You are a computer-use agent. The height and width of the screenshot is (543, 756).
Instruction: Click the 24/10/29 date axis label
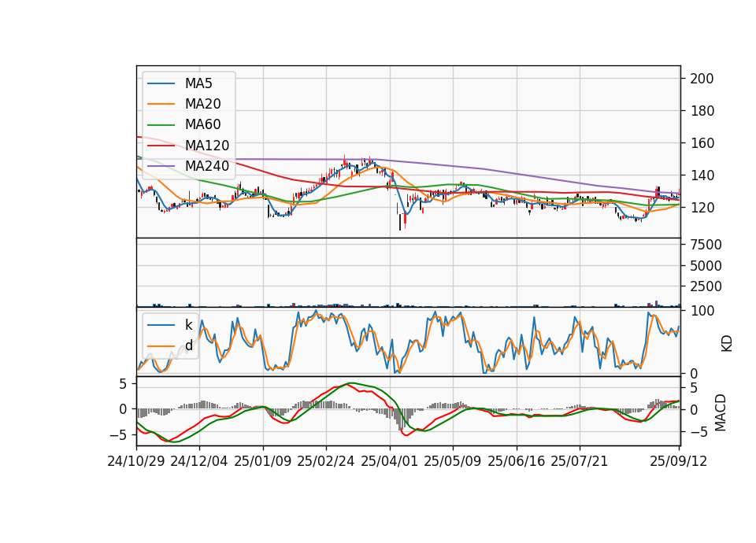136,461
